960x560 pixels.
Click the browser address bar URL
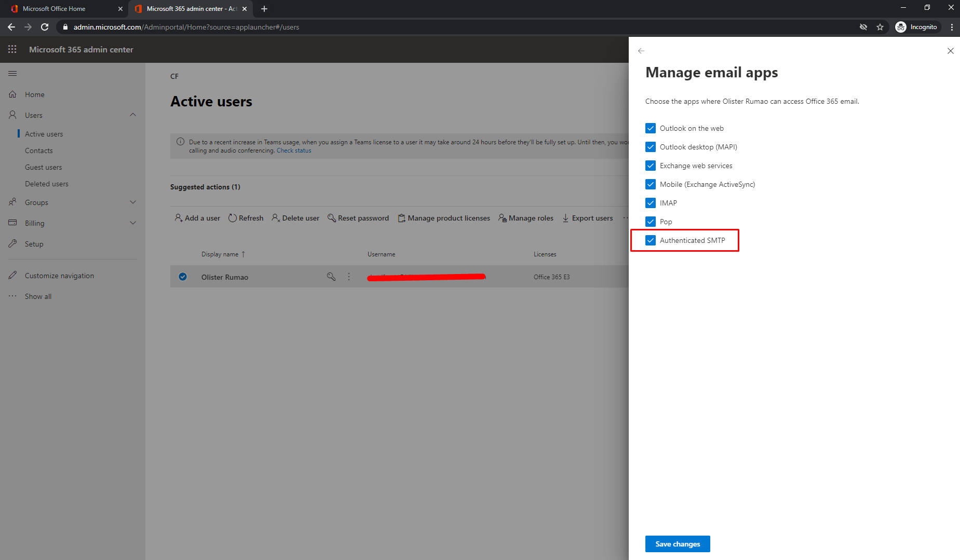[x=186, y=27]
